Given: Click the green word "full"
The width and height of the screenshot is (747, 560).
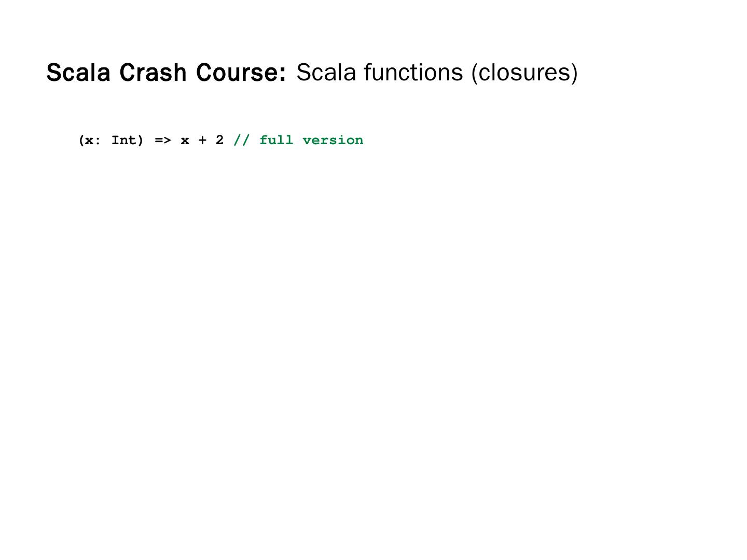Looking at the screenshot, I should point(276,141).
